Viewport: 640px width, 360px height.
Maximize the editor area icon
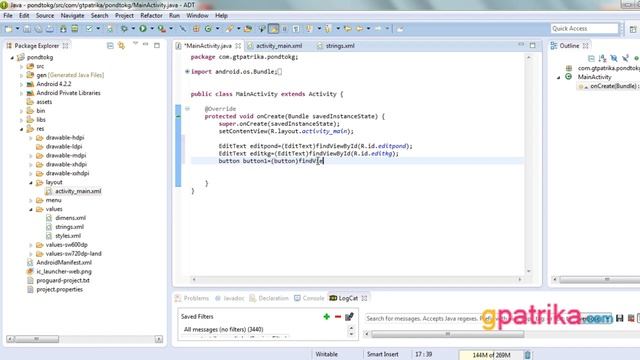pyautogui.click(x=533, y=45)
